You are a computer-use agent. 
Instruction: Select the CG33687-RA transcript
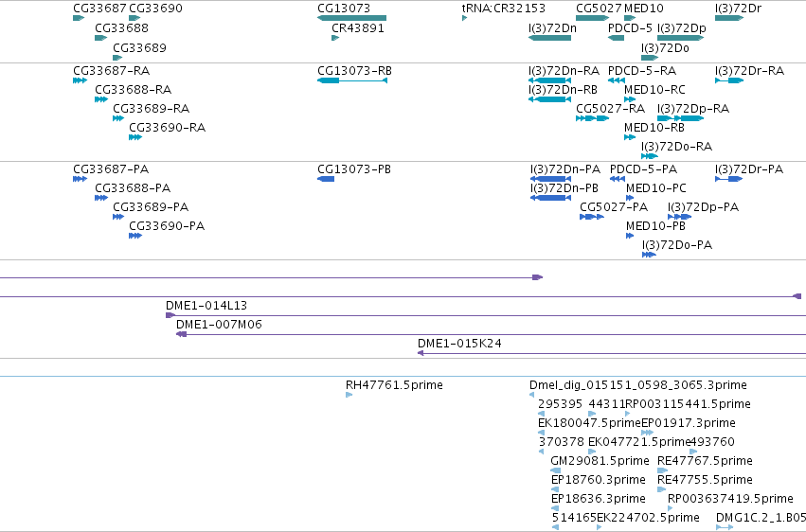[x=80, y=80]
